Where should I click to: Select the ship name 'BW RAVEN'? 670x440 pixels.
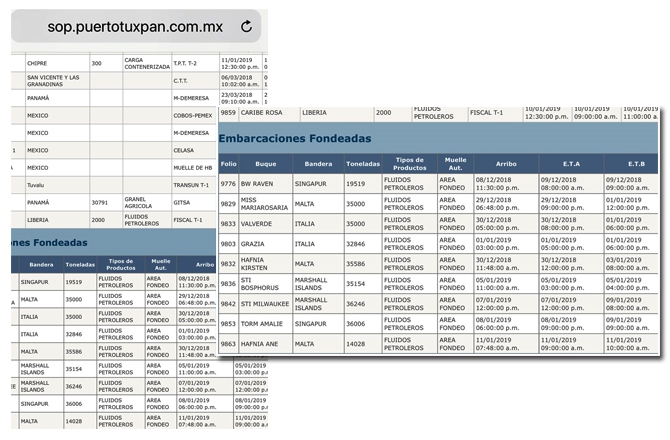tap(257, 184)
